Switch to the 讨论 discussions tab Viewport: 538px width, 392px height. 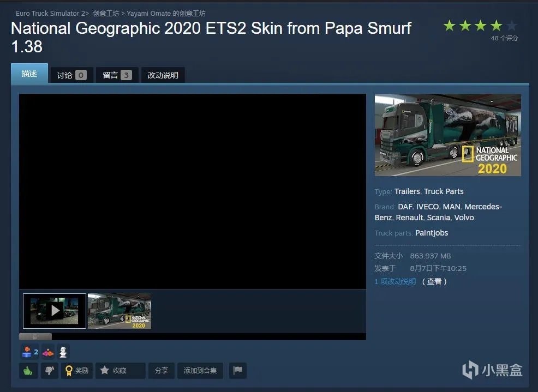tap(71, 75)
